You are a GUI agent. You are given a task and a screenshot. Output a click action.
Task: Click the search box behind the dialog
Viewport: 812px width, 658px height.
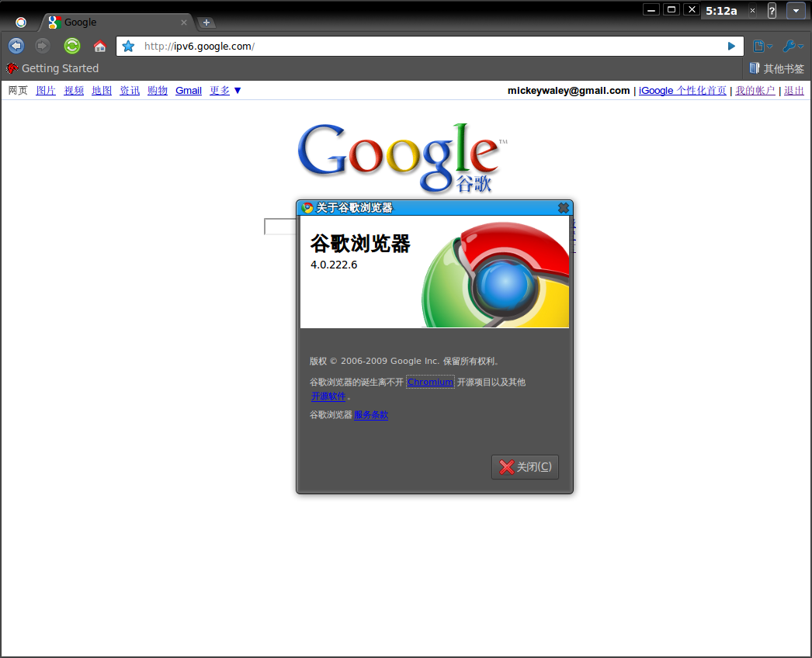[x=280, y=227]
